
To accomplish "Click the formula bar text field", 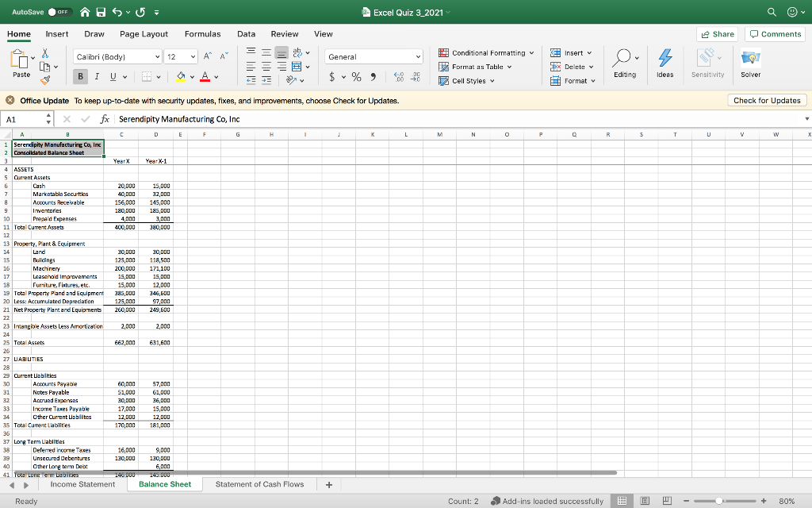I will point(458,119).
